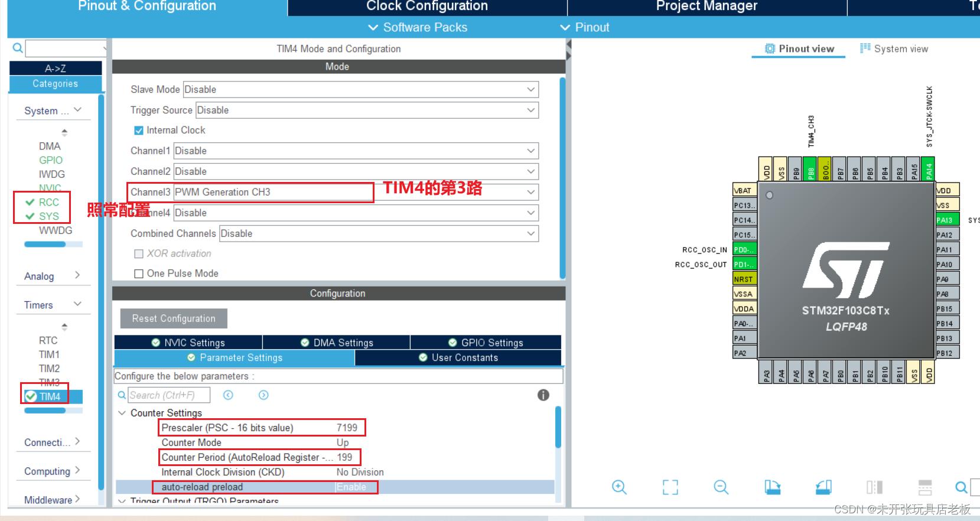Open the parameter info icon
This screenshot has width=980, height=521.
click(x=543, y=395)
